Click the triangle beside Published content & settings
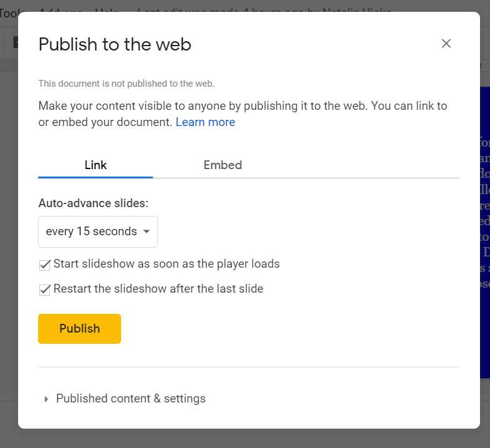 pos(46,399)
